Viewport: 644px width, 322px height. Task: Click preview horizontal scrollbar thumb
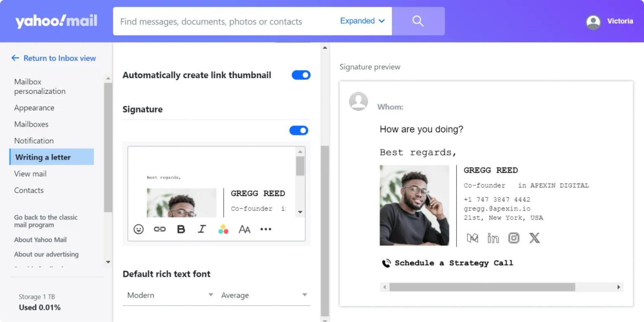point(482,287)
